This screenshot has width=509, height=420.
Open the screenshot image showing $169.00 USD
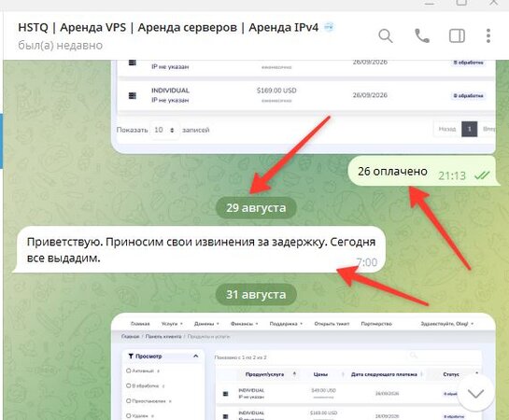(x=304, y=106)
